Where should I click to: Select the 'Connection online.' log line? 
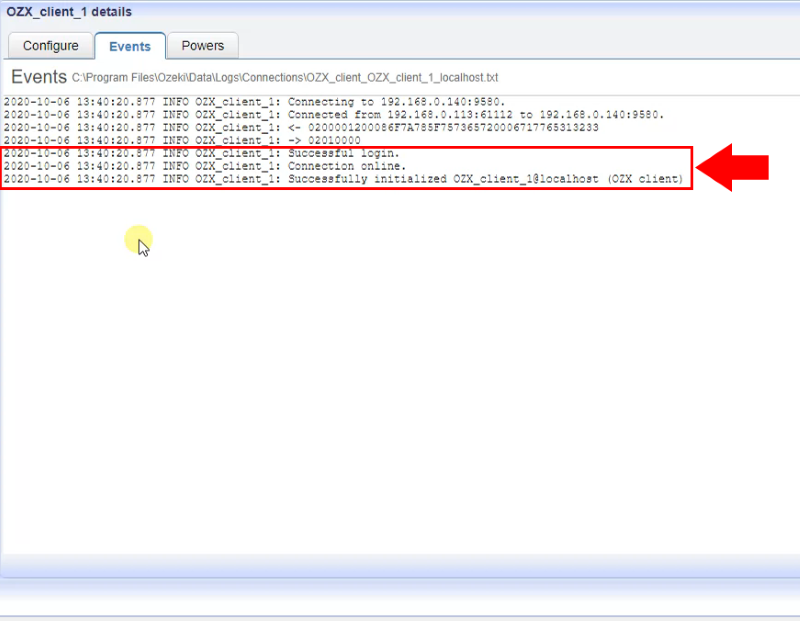point(205,166)
